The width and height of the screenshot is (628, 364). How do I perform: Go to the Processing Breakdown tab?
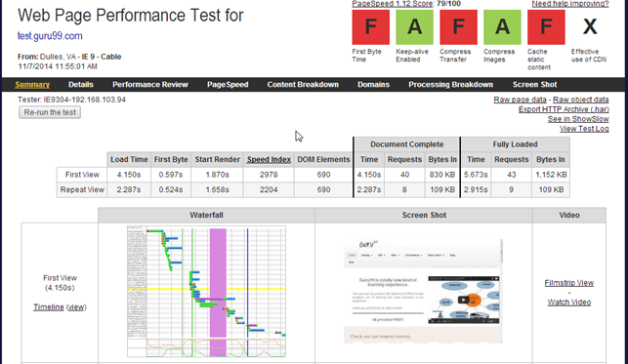point(450,84)
